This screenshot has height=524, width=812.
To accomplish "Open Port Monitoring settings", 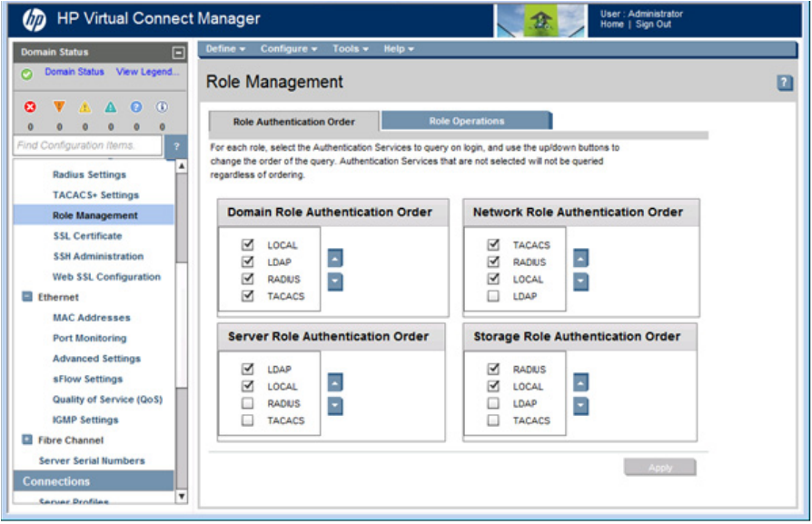I will coord(89,338).
